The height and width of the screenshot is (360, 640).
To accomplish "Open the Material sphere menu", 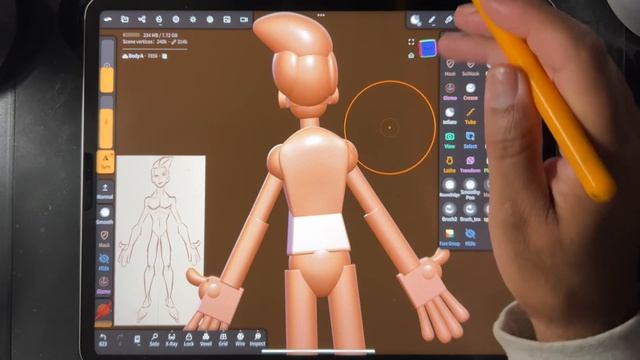I will pos(176,19).
